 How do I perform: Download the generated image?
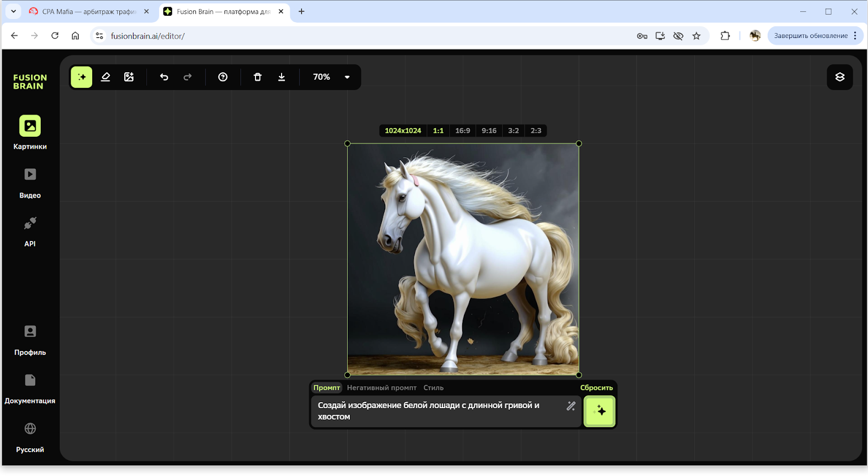(282, 77)
